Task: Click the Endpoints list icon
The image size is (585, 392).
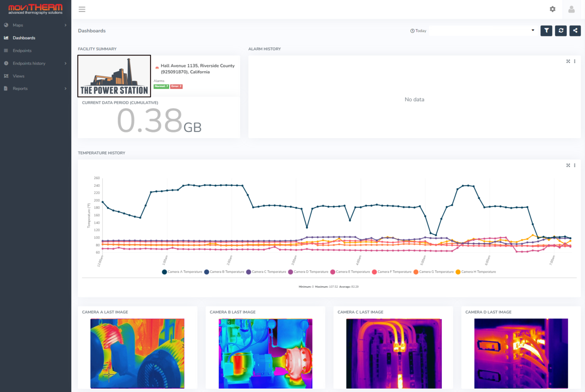Action: pyautogui.click(x=6, y=50)
